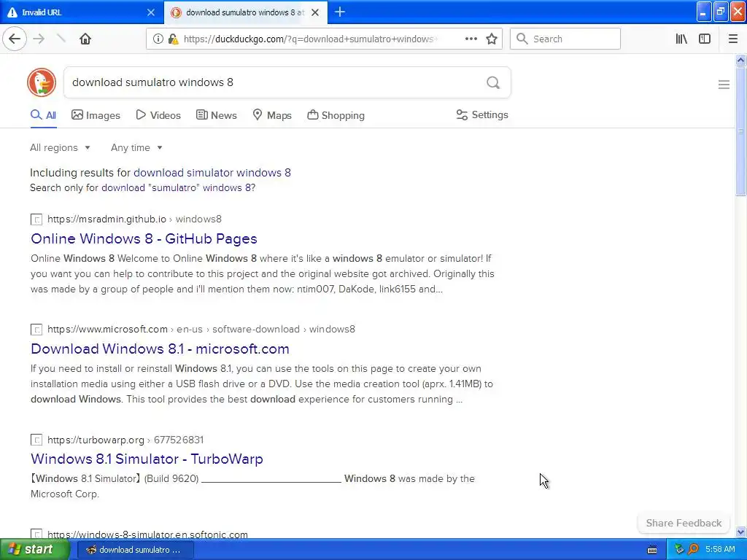This screenshot has height=560, width=747.
Task: Open the download simulator windows 8 suggestion
Action: tap(212, 172)
